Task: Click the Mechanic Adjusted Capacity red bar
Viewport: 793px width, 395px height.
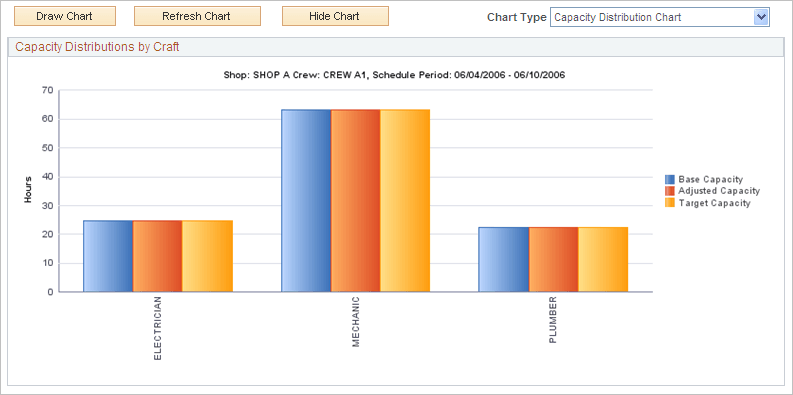Action: pos(356,201)
